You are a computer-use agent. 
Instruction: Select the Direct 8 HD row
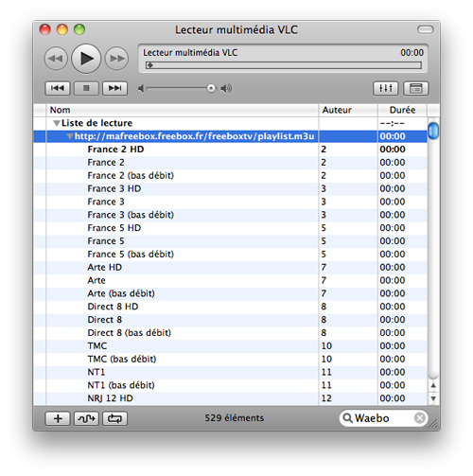tap(230, 307)
